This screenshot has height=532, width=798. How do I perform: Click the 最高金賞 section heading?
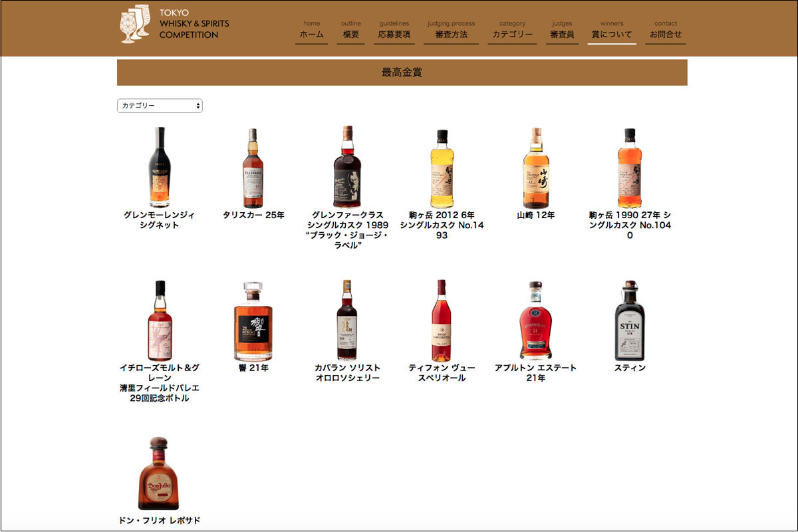tap(402, 72)
